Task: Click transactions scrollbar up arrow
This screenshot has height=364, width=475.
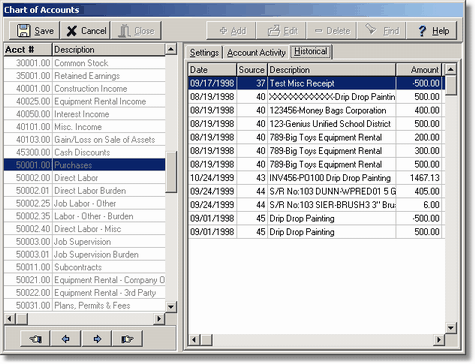Action: click(451, 69)
